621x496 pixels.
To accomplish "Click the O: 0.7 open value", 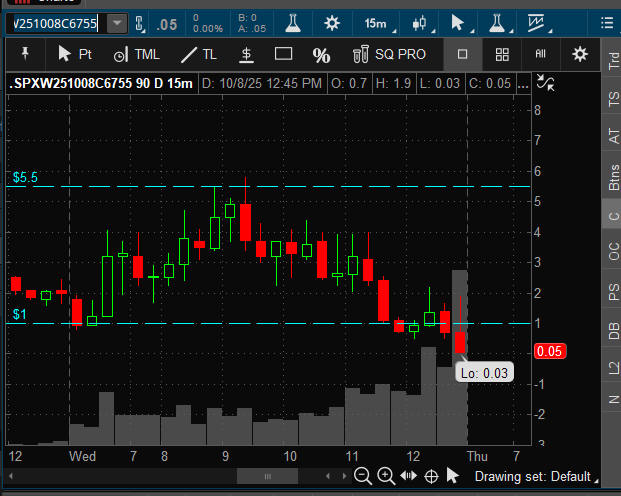I will [x=349, y=84].
